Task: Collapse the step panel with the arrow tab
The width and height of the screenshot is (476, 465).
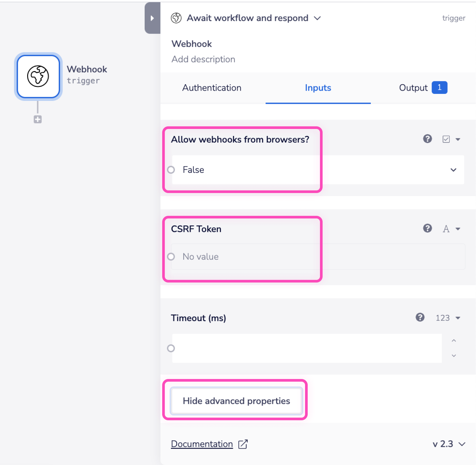Action: tap(152, 18)
